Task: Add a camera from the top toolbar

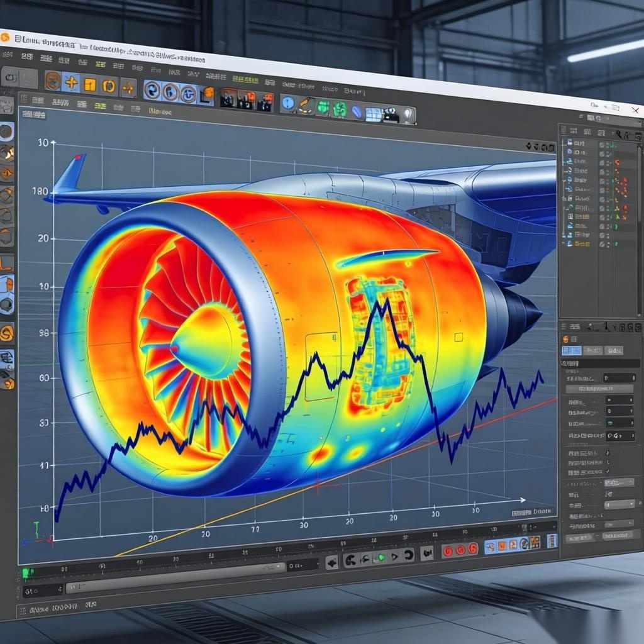Action: pyautogui.click(x=391, y=115)
